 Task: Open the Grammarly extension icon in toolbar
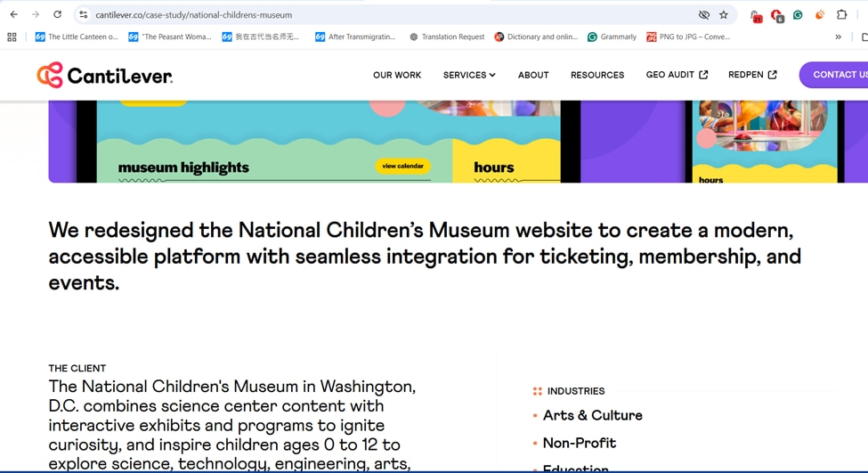[x=798, y=15]
